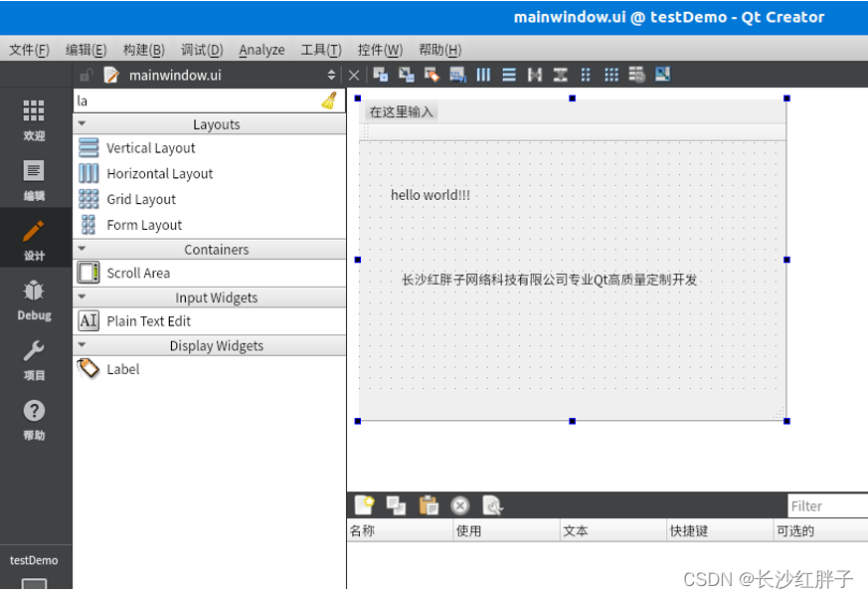868x598 pixels.
Task: Open the action editor configure dropdown
Action: click(x=492, y=505)
